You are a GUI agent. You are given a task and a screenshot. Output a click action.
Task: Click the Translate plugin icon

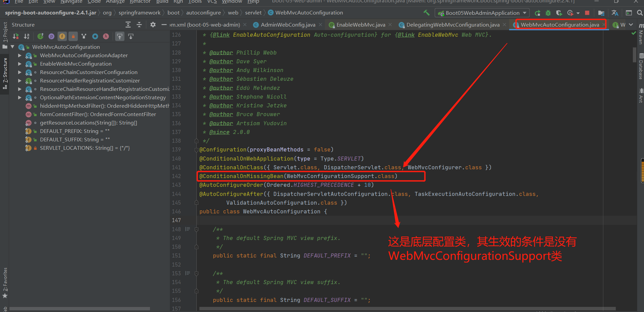[x=615, y=13]
